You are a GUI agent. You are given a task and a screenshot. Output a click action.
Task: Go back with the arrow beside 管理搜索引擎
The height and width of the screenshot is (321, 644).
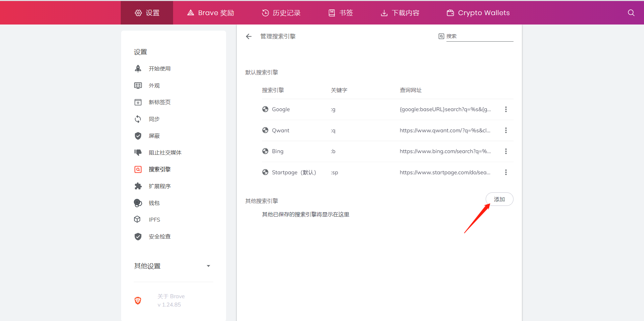[x=249, y=36]
